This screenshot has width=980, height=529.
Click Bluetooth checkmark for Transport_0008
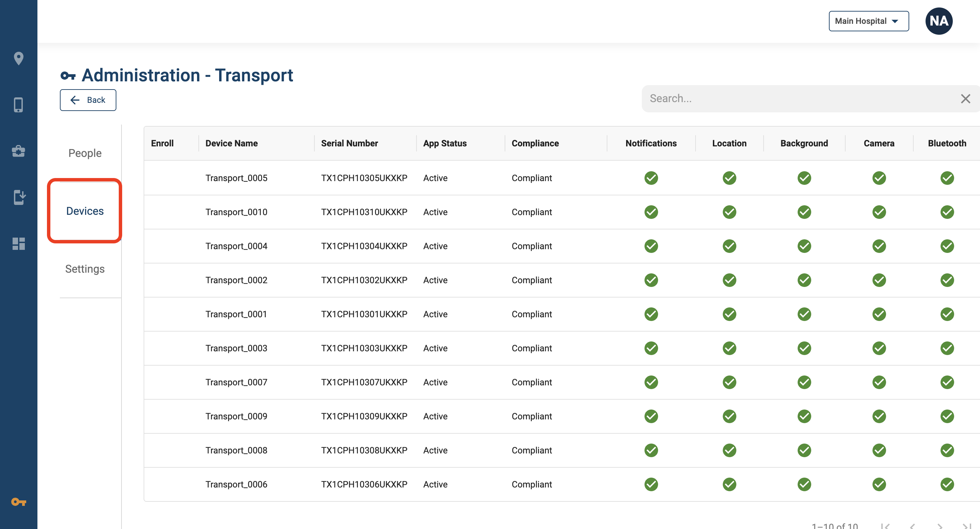tap(947, 450)
